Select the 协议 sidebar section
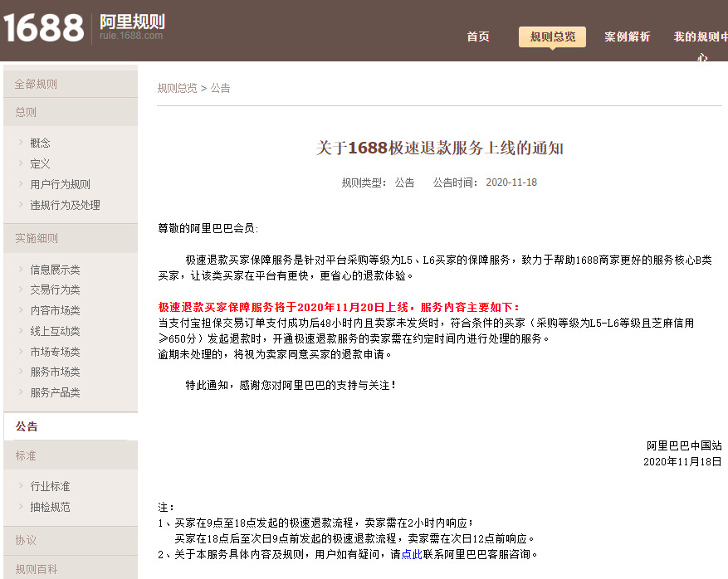The height and width of the screenshot is (579, 728). point(71,541)
